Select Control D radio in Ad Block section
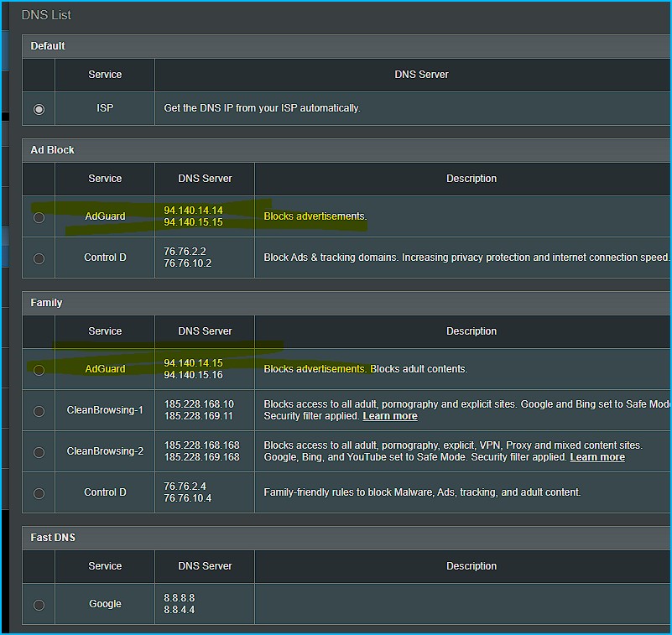The width and height of the screenshot is (672, 635). [39, 259]
